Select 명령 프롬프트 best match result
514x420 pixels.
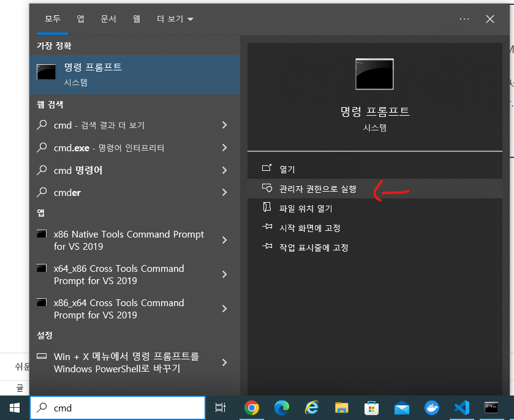coord(135,75)
